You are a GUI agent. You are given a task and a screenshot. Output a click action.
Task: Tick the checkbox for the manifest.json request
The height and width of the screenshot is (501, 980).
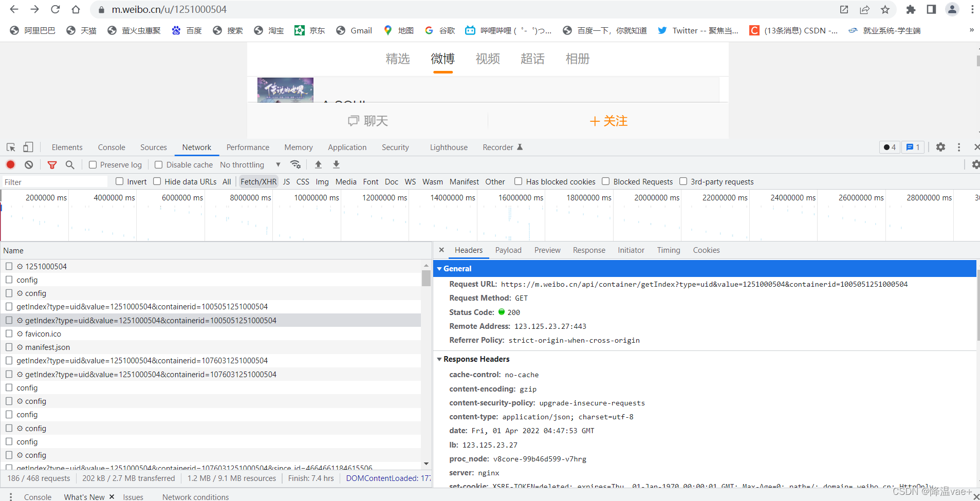9,347
